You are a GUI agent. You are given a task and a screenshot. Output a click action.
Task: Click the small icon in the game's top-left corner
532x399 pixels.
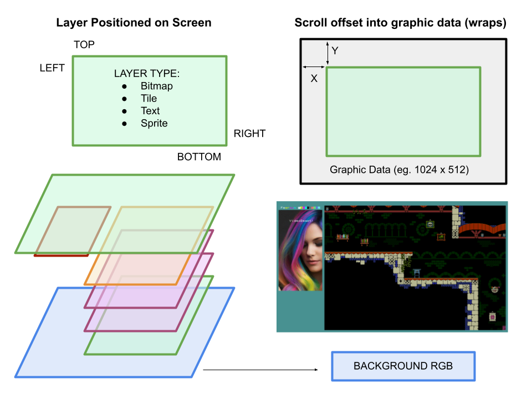[327, 209]
